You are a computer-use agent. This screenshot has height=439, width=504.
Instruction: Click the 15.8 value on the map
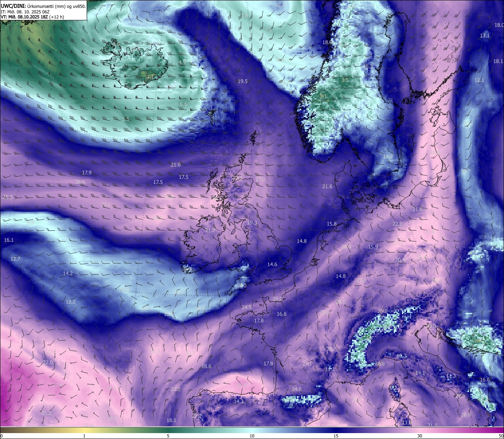pos(332,224)
